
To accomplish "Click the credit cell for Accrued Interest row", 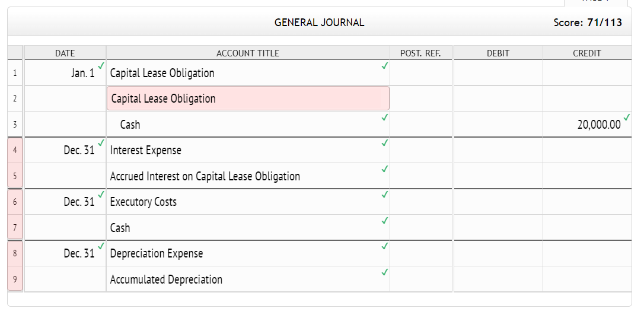I will 587,176.
